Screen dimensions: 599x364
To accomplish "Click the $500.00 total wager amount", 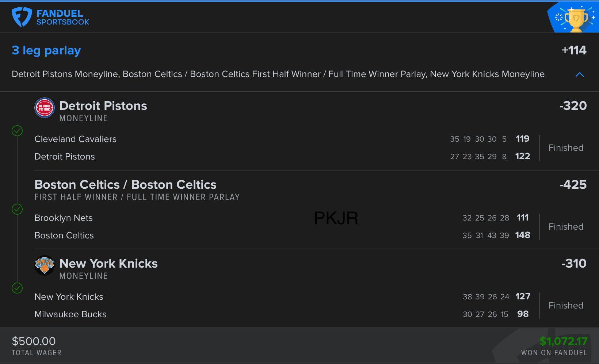I will click(34, 341).
